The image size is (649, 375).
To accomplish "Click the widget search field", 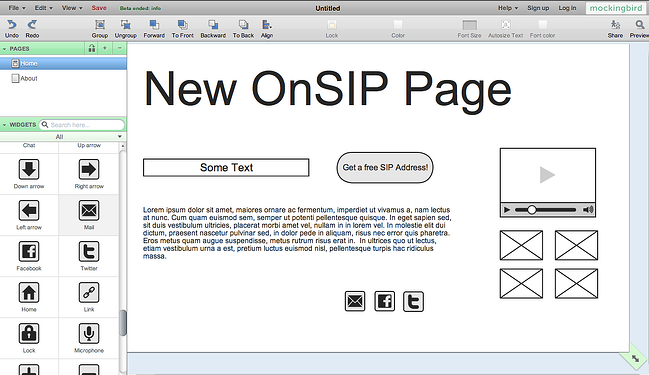I will pos(82,125).
